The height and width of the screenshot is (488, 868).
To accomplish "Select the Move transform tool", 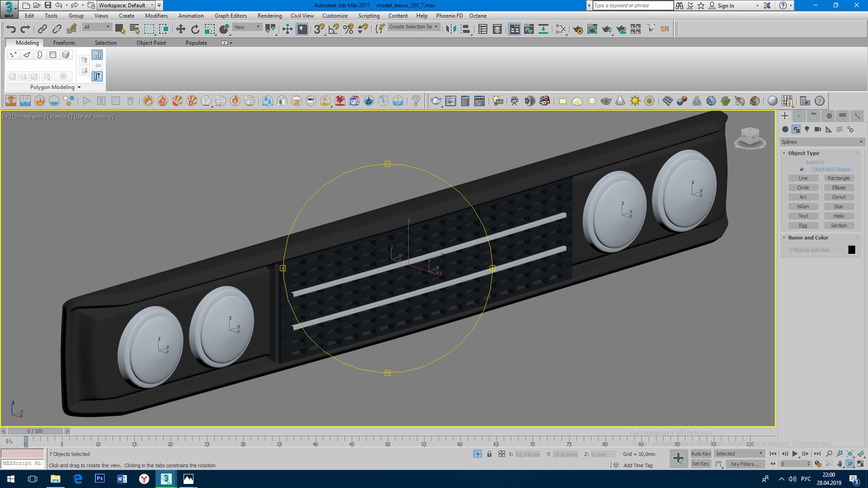I will coord(180,29).
